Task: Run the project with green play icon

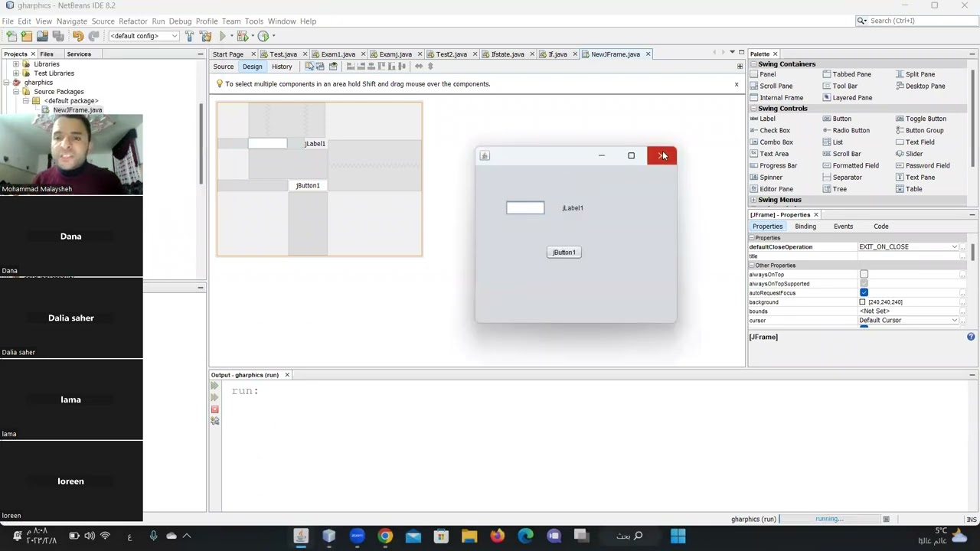Action: coord(223,36)
